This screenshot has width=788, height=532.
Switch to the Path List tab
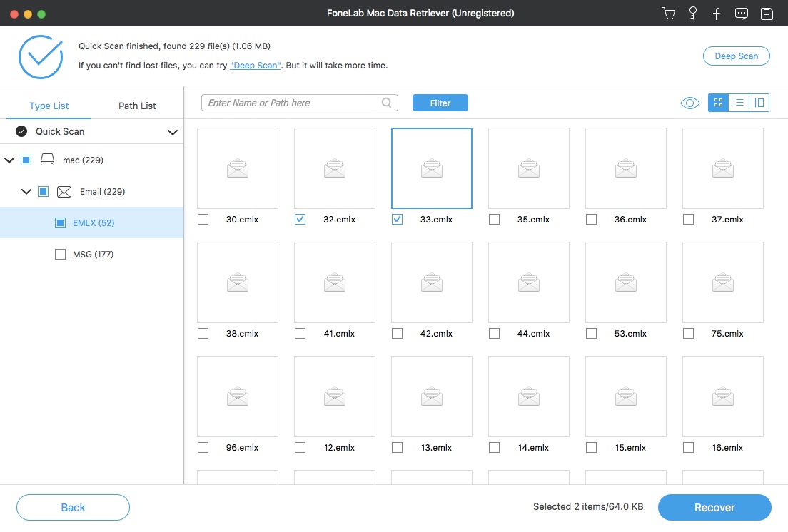tap(137, 106)
